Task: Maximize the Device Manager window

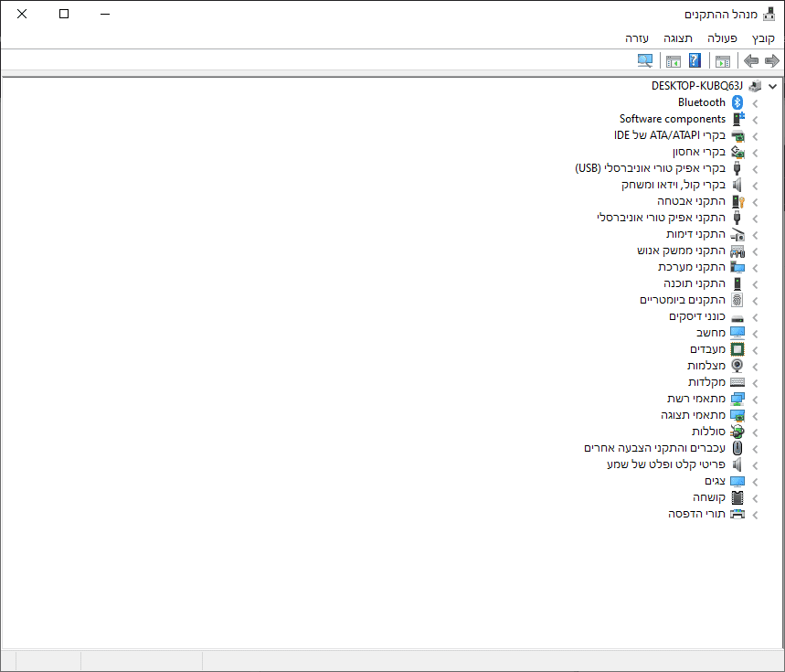Action: pyautogui.click(x=64, y=14)
